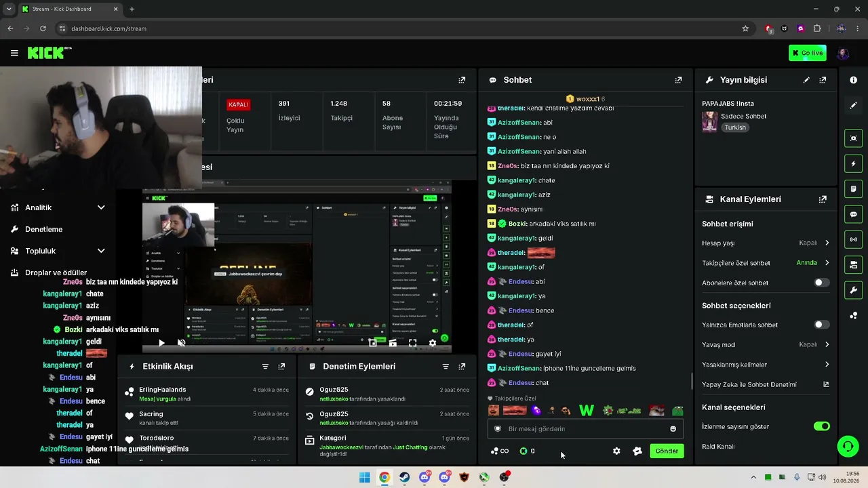Enter fullscreen on stream preview
The width and height of the screenshot is (868, 488).
click(412, 343)
